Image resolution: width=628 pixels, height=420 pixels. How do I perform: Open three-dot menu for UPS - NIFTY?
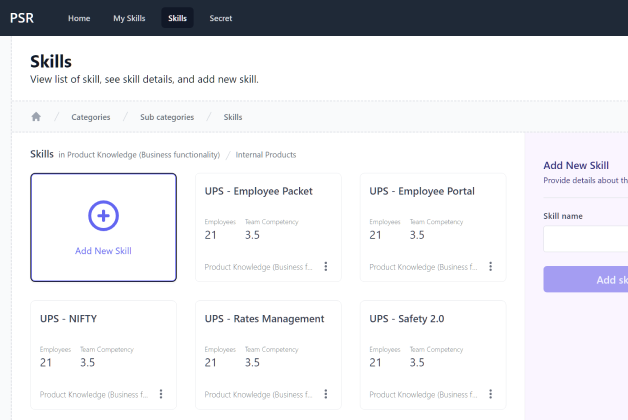[x=161, y=394]
